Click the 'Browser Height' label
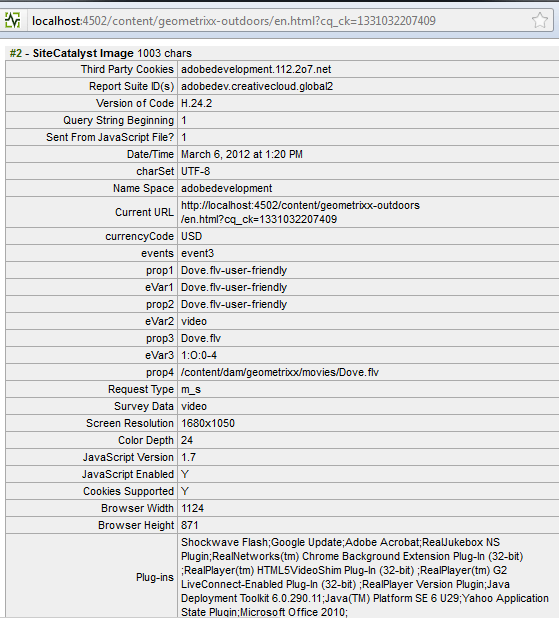Image resolution: width=559 pixels, height=618 pixels. pos(136,525)
